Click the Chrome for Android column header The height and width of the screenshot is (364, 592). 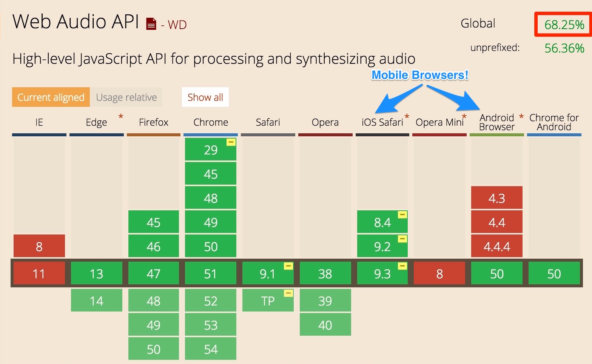(x=554, y=122)
